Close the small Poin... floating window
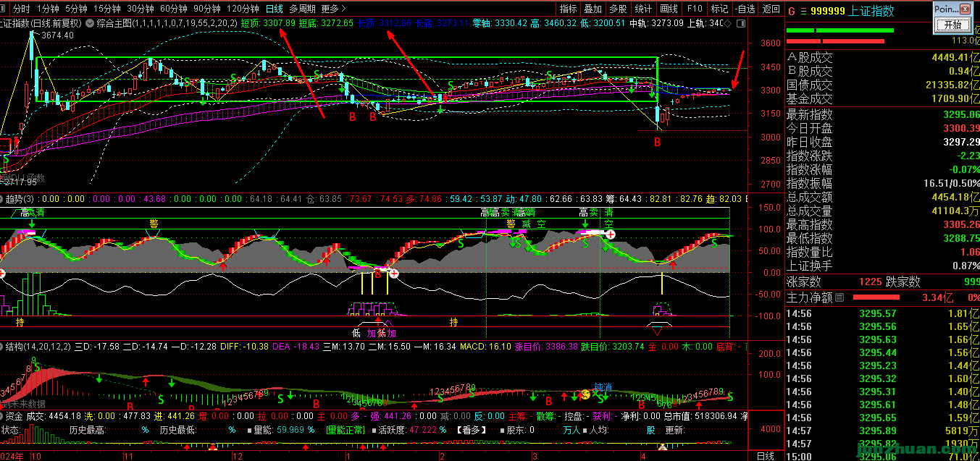 pyautogui.click(x=965, y=9)
